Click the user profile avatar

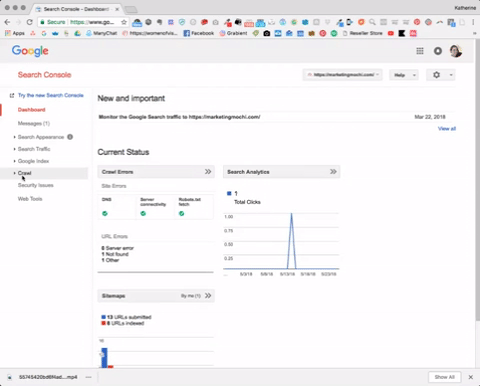click(456, 51)
